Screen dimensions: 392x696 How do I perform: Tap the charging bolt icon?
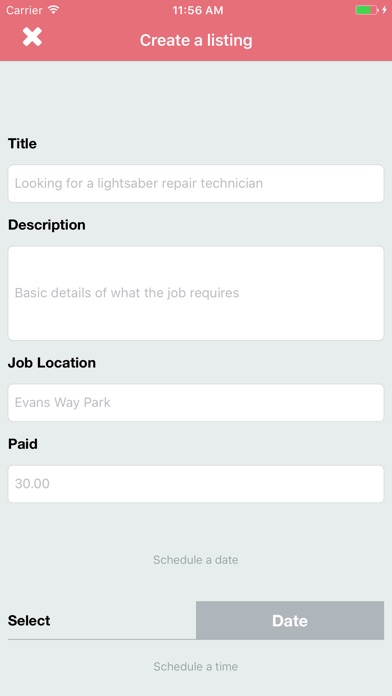(384, 10)
